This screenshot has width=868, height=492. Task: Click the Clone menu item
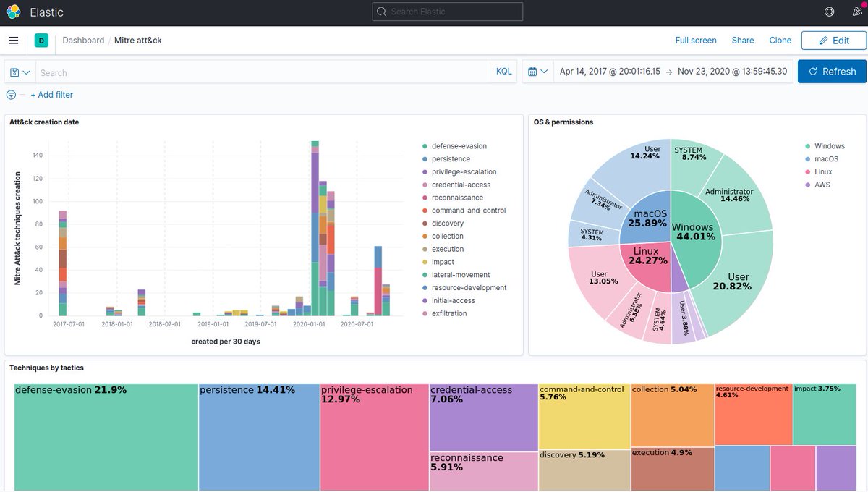(x=780, y=41)
